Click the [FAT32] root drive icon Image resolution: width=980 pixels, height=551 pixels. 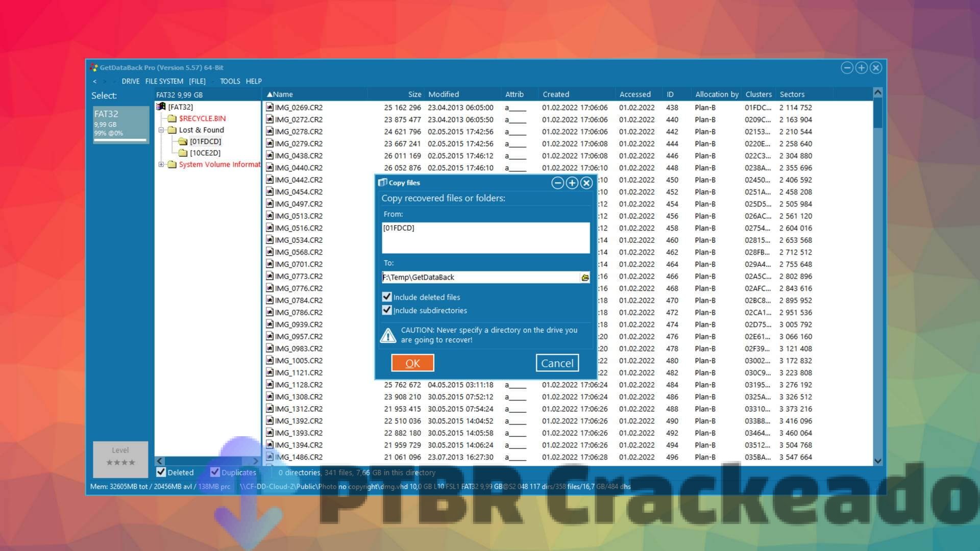click(161, 107)
